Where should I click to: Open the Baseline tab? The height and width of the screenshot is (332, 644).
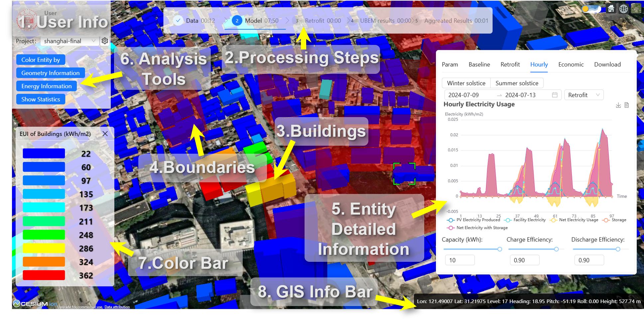(x=479, y=65)
